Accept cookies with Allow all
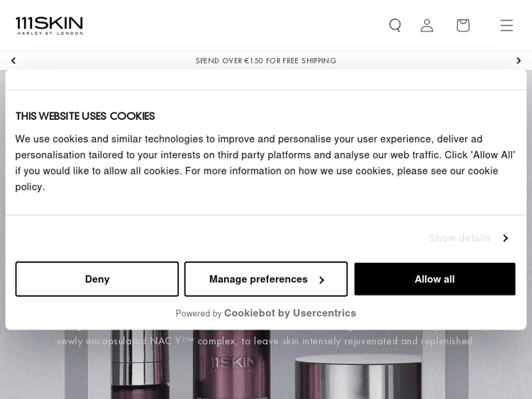The image size is (532, 399). pos(434,279)
